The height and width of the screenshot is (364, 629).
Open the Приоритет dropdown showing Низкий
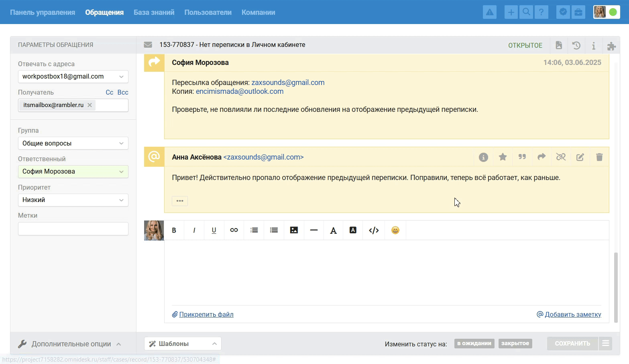click(73, 200)
